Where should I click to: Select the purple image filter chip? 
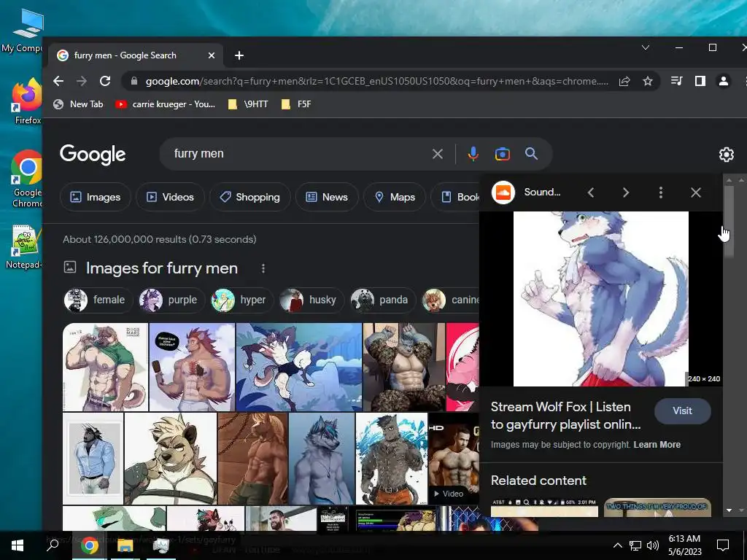(x=171, y=300)
